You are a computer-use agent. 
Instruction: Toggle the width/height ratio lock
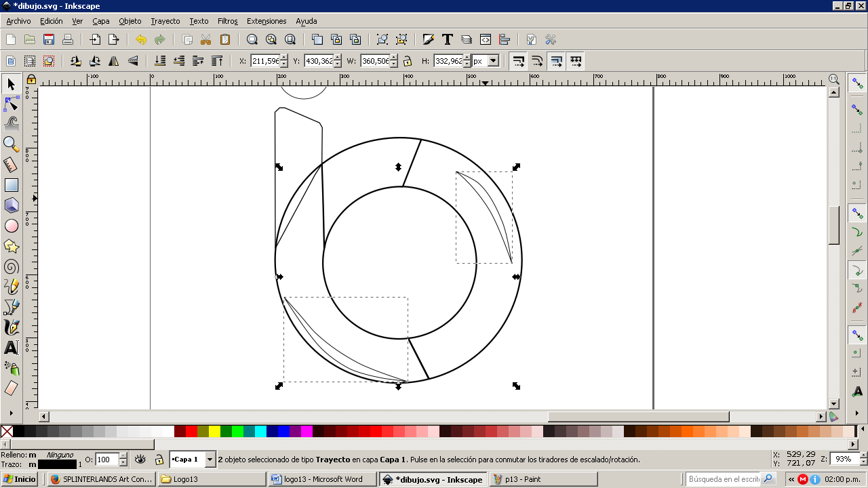pyautogui.click(x=408, y=61)
